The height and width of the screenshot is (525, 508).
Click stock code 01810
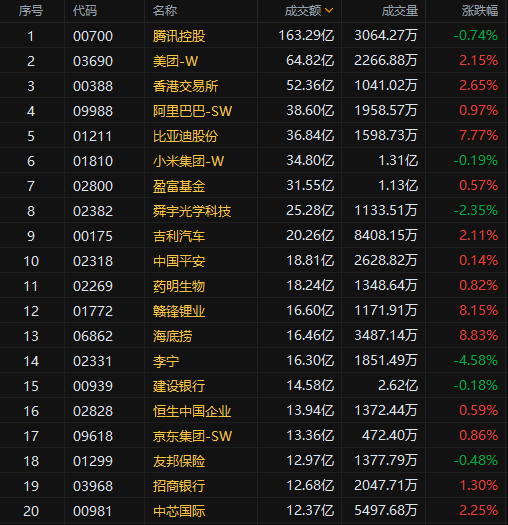click(x=93, y=161)
